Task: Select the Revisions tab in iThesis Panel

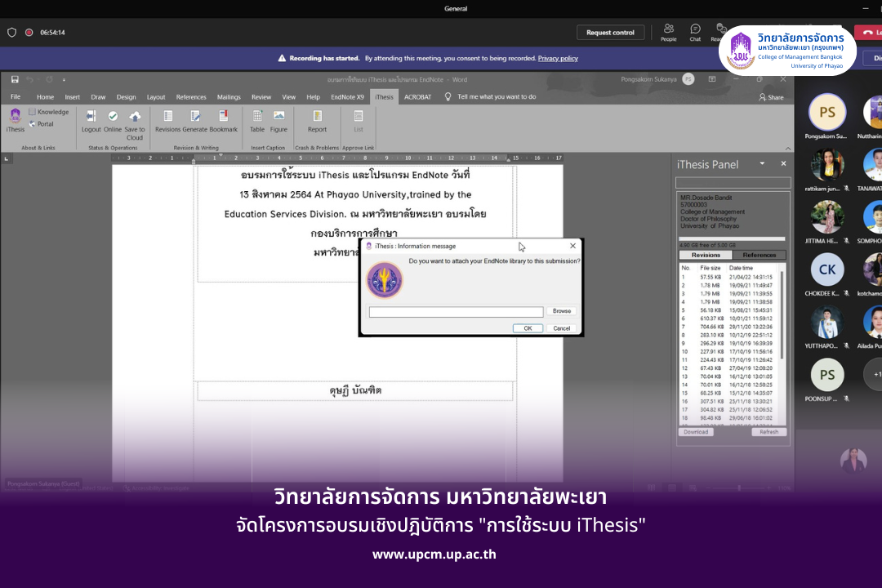Action: click(x=706, y=255)
